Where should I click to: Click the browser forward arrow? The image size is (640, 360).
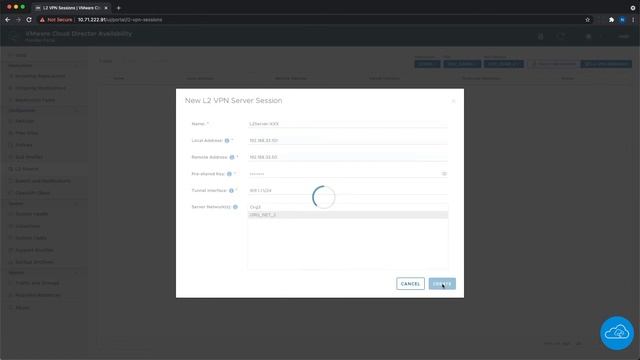pos(18,20)
